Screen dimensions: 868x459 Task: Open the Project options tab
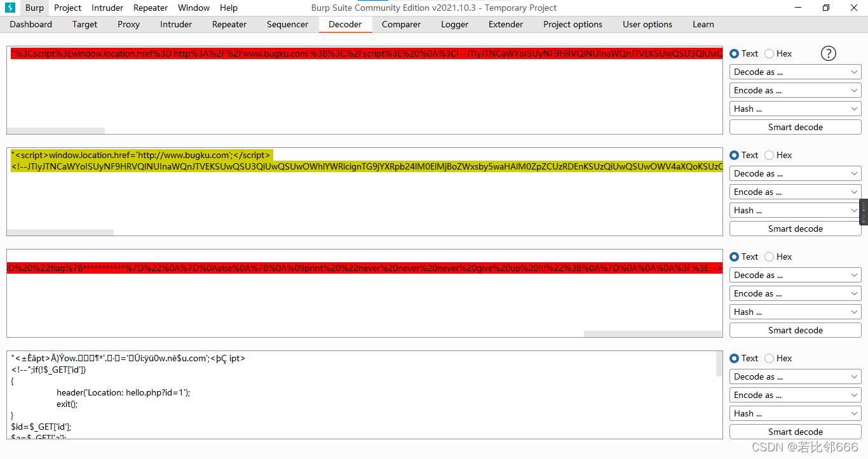point(573,24)
